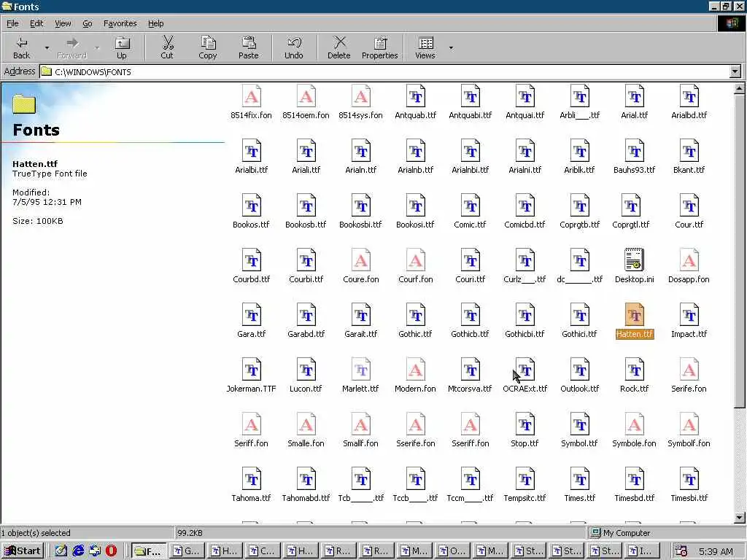
Task: Launch Opera from quick launch
Action: click(x=111, y=551)
